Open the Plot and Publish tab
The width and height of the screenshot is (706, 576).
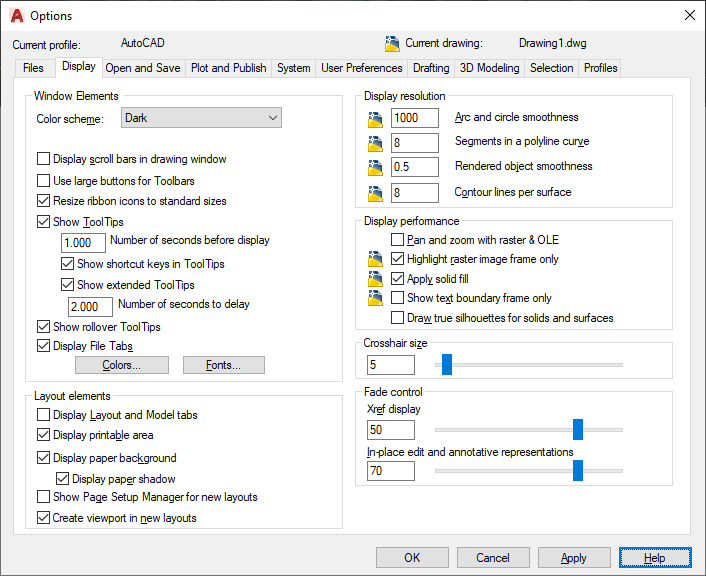click(229, 68)
